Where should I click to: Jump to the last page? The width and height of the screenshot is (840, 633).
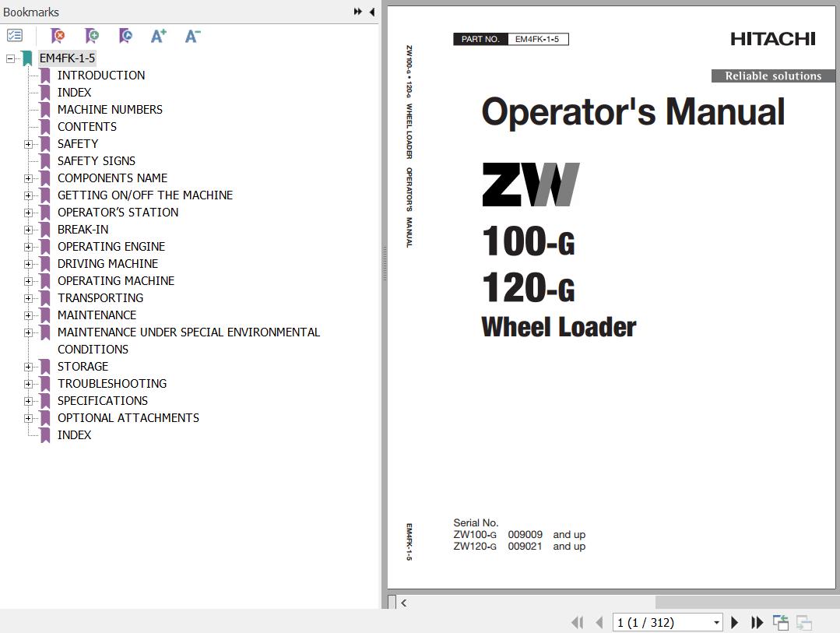pos(757,622)
